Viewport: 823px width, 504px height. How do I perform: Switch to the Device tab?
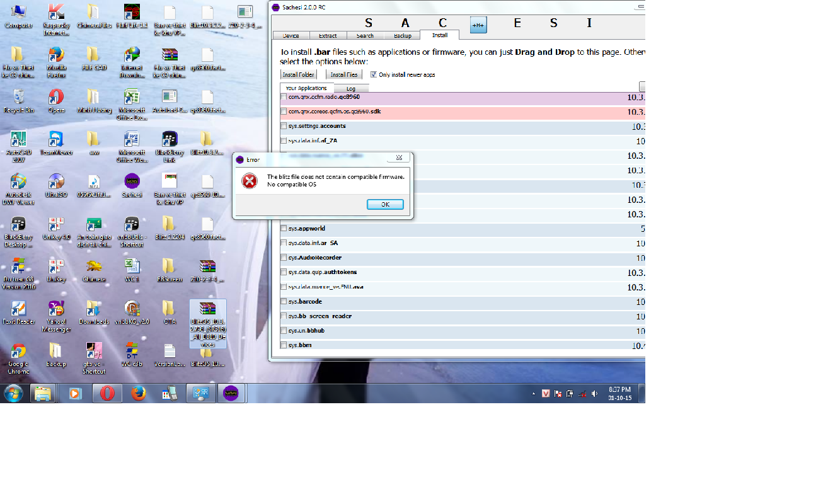point(291,36)
